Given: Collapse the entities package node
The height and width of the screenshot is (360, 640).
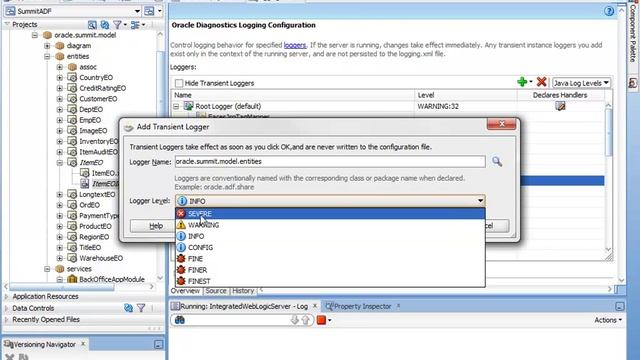Looking at the screenshot, I should 47,56.
